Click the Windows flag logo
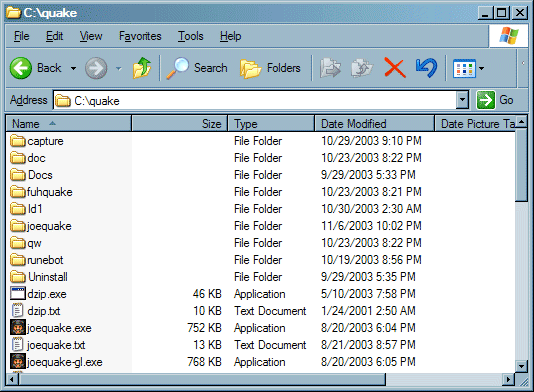Screen dimensions: 534x392 [x=509, y=36]
